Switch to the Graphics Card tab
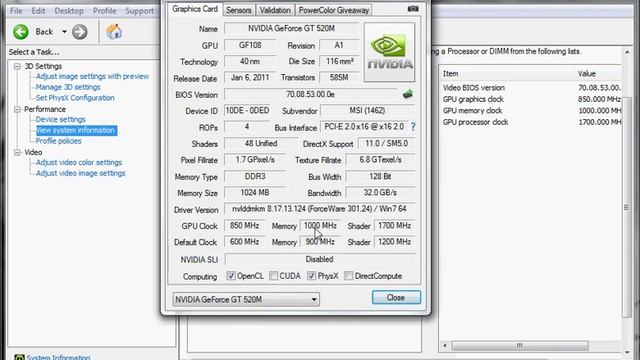Image resolution: width=640 pixels, height=360 pixels. point(195,9)
